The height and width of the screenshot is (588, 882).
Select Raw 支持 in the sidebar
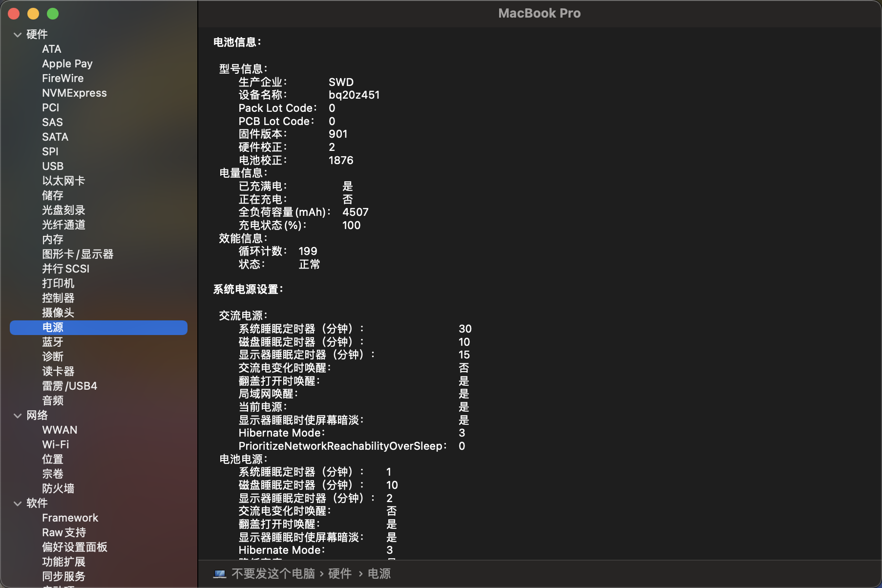64,533
